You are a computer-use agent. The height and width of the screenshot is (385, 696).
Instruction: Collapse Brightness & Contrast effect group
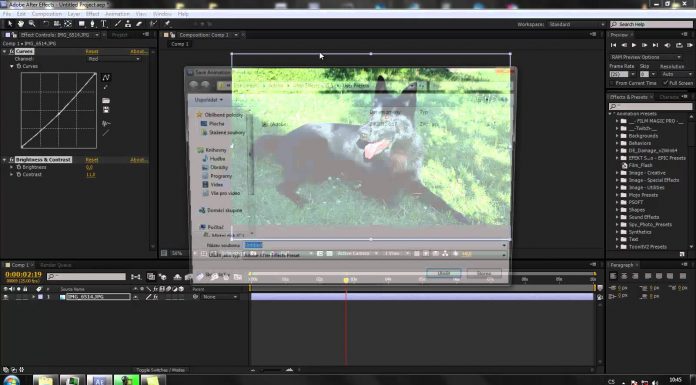click(4, 159)
